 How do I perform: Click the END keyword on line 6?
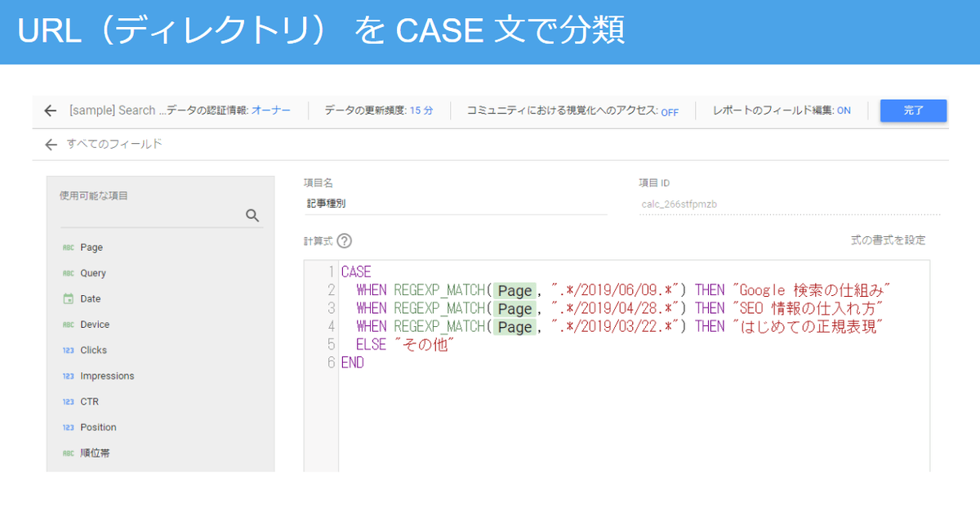point(353,363)
